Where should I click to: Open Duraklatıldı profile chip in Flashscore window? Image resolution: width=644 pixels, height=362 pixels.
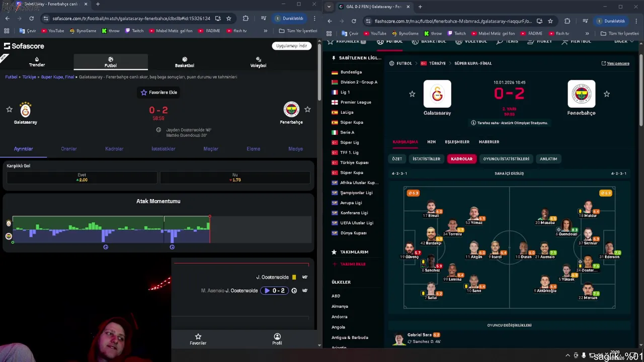(612, 21)
